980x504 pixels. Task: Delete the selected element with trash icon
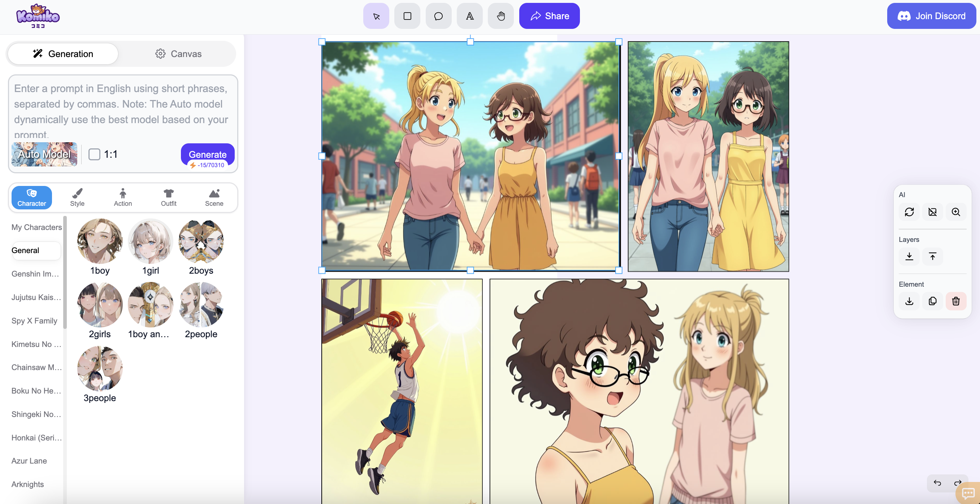click(x=956, y=301)
